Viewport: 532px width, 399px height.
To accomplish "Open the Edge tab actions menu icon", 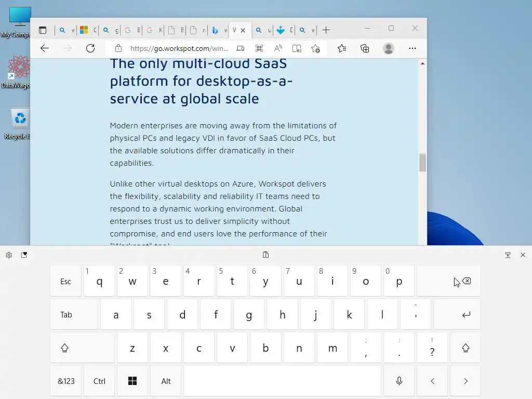I will click(43, 30).
